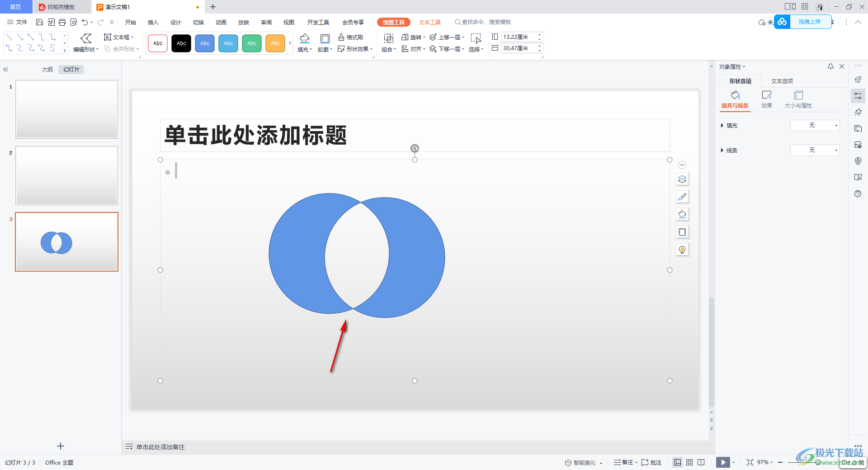Click the floating collapse minus circle icon
The image size is (868, 470).
(682, 165)
